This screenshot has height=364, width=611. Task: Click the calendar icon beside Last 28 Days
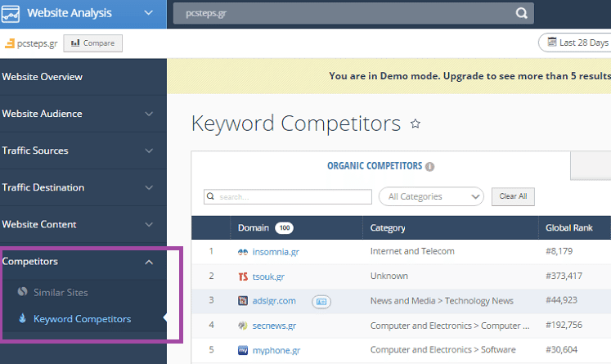point(552,42)
